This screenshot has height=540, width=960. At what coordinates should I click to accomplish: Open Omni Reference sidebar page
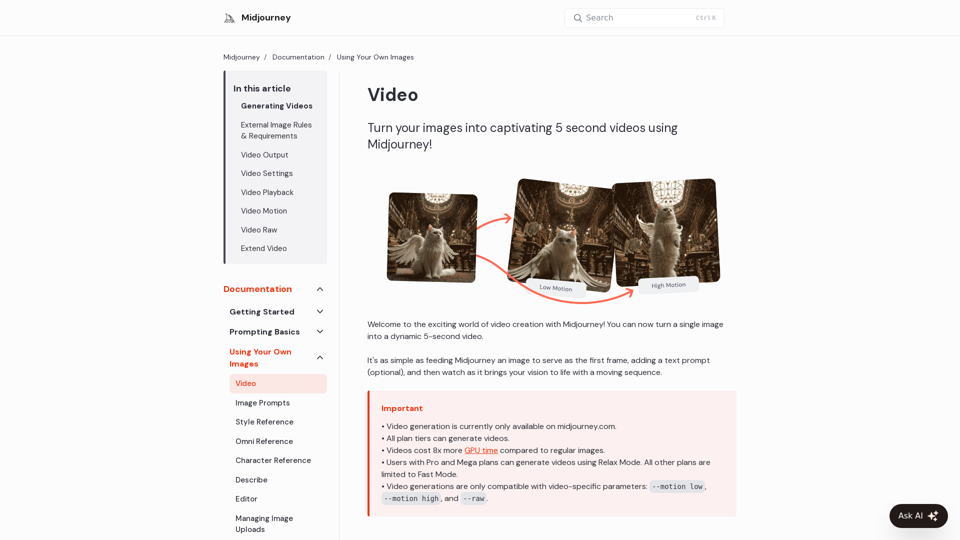click(264, 441)
